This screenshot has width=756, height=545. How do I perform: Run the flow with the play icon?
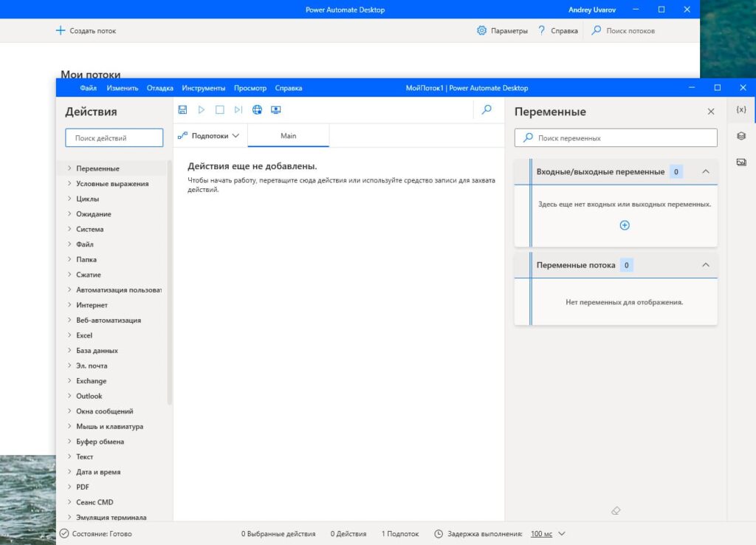(x=201, y=109)
